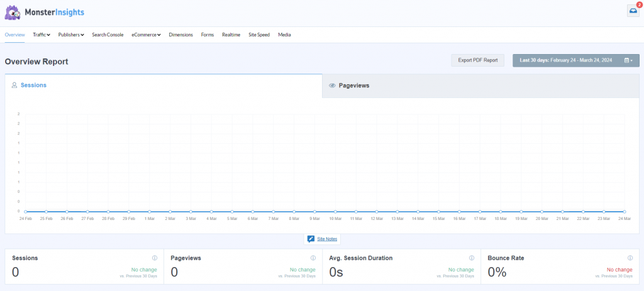Open the Site Notes link

[326, 239]
